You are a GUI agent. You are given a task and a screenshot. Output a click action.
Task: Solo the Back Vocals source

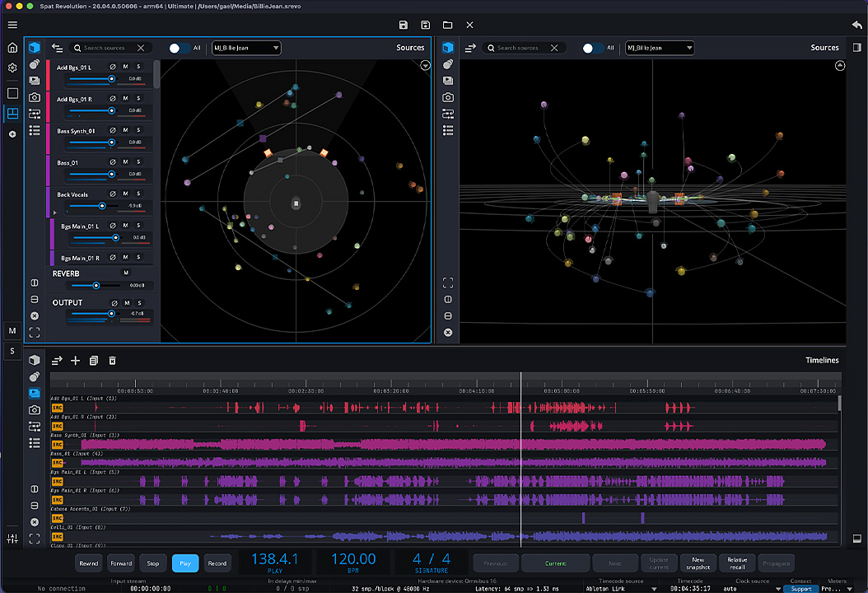point(138,194)
